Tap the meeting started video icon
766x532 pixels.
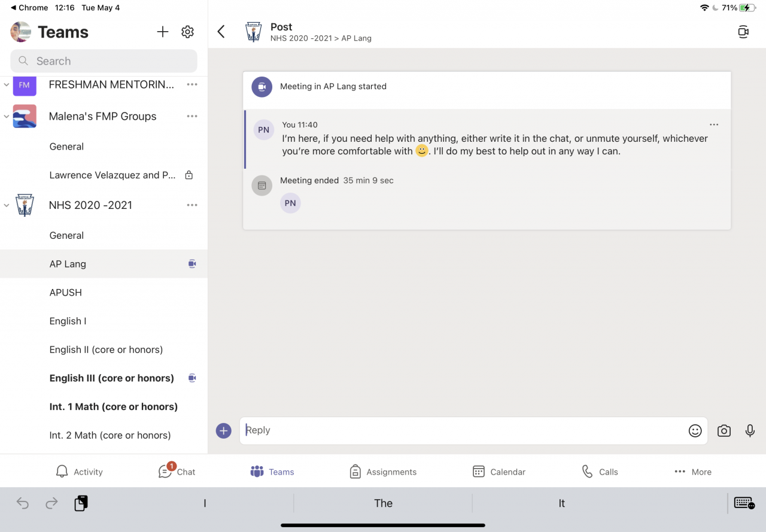(262, 87)
